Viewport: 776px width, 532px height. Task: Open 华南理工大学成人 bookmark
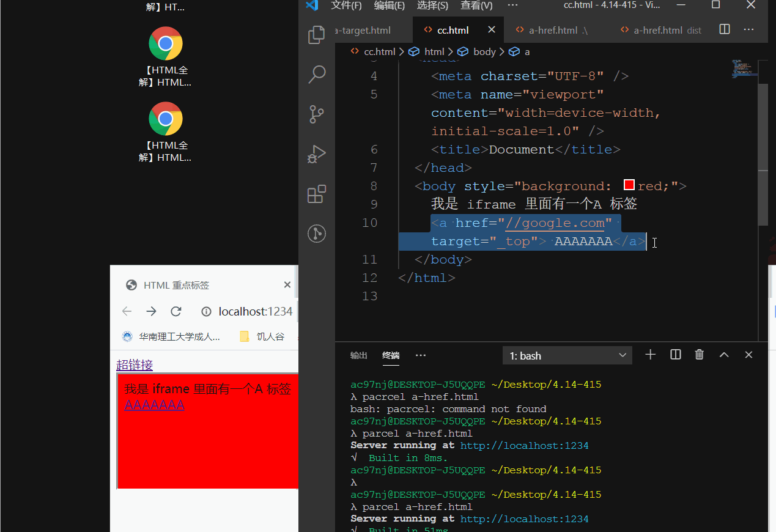click(171, 336)
